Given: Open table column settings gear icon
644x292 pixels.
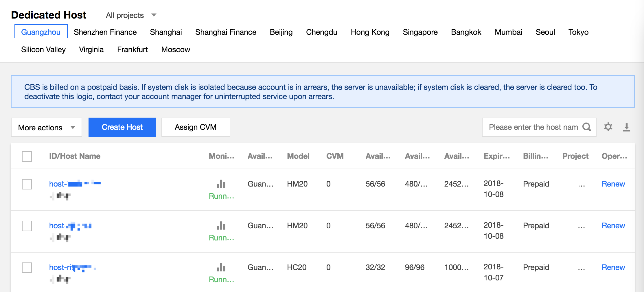Looking at the screenshot, I should click(x=608, y=127).
